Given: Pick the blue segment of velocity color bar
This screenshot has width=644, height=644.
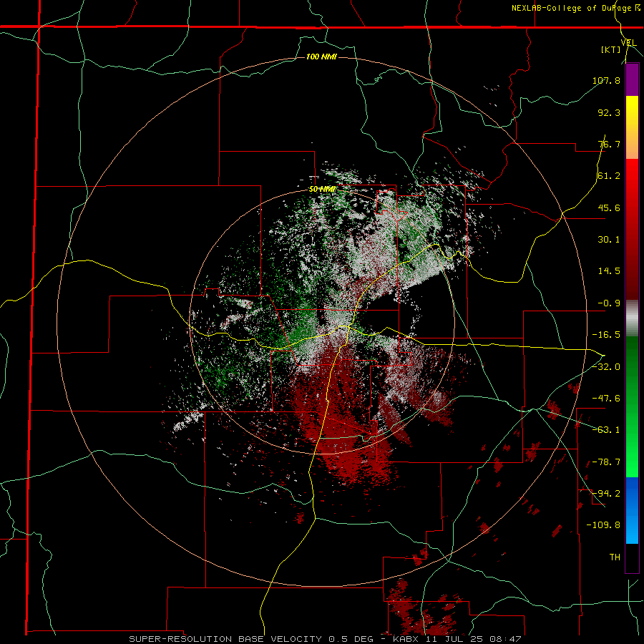Looking at the screenshot, I should [x=632, y=510].
